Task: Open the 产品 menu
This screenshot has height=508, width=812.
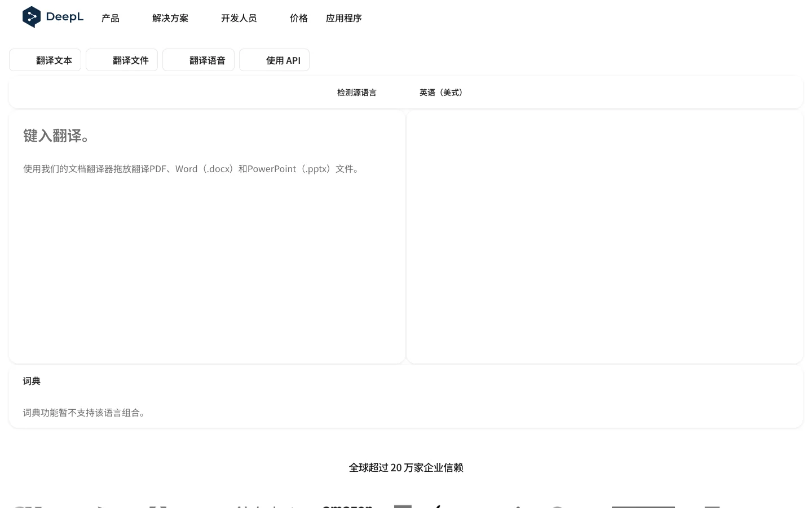Action: click(x=111, y=18)
